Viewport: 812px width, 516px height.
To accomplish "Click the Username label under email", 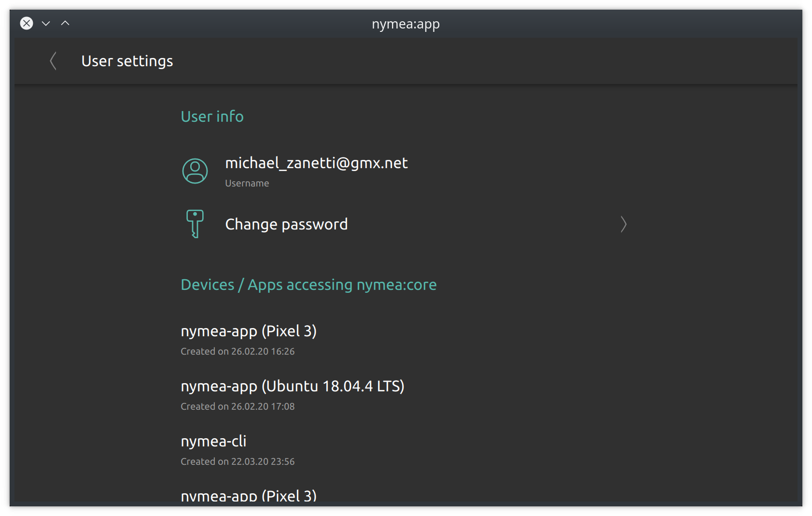I will [x=247, y=183].
